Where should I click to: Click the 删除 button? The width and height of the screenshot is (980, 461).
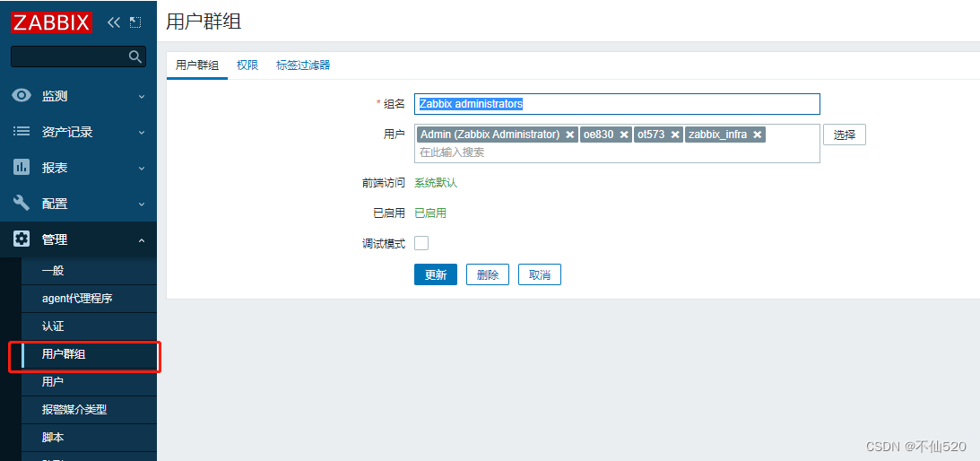pos(488,274)
